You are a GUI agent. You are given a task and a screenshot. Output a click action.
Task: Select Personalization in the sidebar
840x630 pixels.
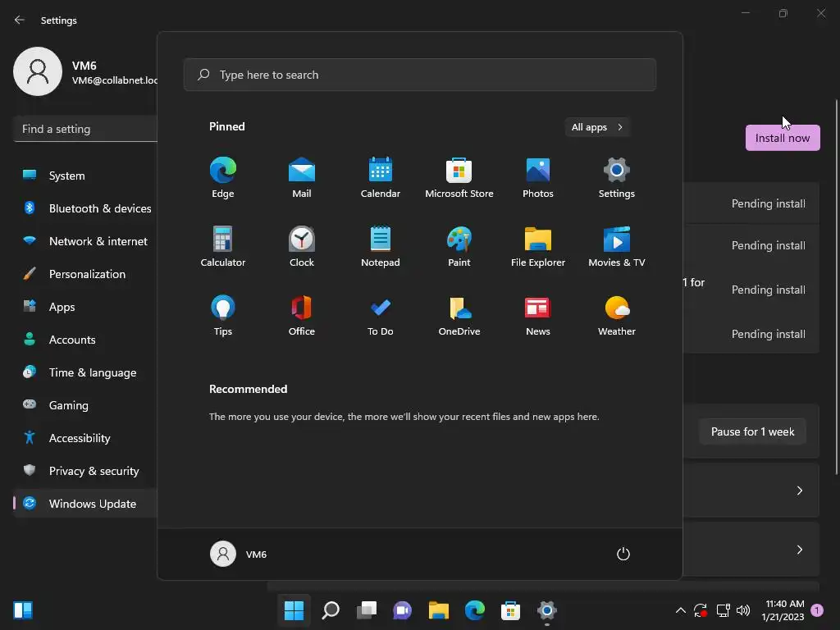(x=85, y=274)
